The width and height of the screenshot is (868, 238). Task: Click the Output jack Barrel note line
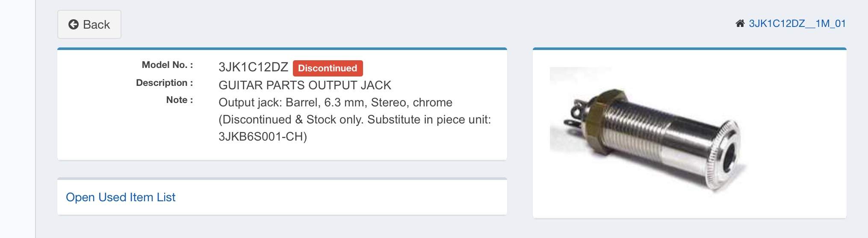click(x=335, y=103)
